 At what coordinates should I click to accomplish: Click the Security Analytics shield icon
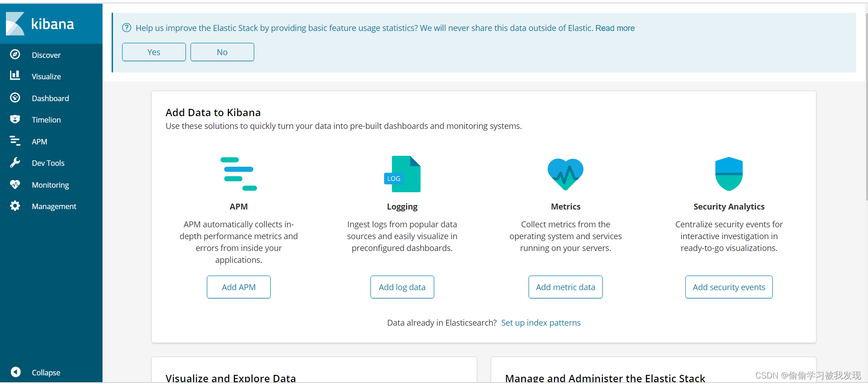tap(729, 174)
